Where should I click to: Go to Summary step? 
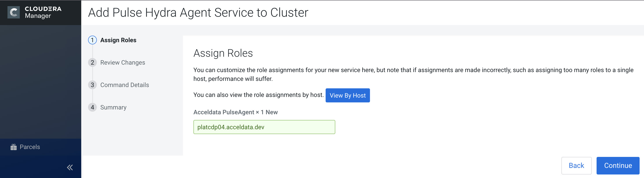pos(107,107)
